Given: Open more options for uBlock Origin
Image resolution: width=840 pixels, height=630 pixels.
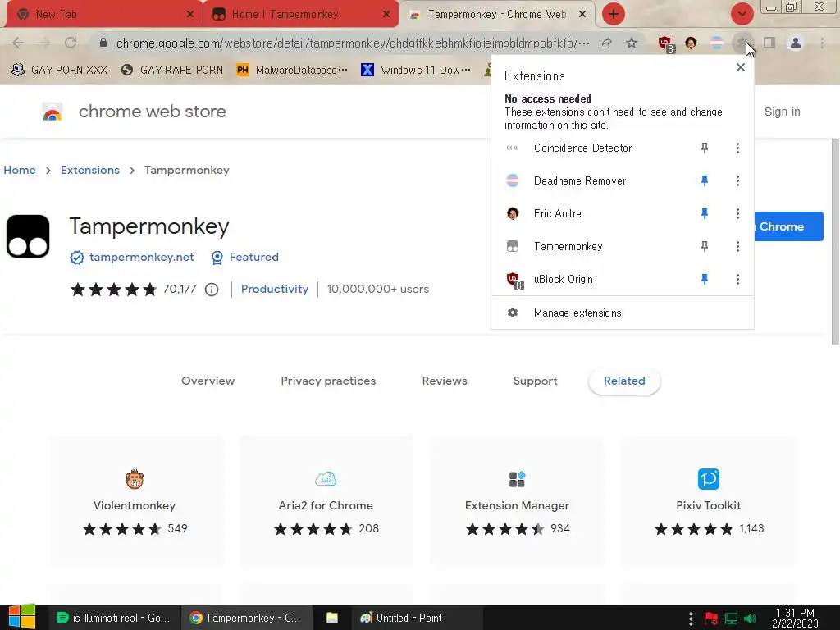Looking at the screenshot, I should [x=737, y=279].
